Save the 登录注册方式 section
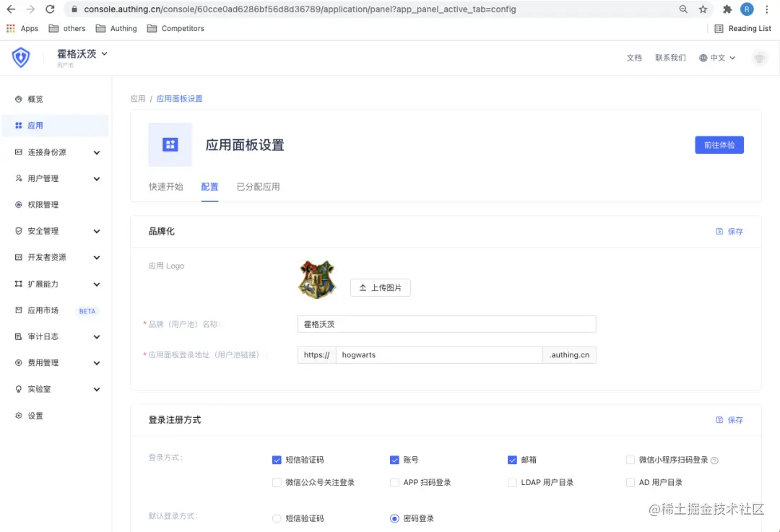Screen dimensions: 780x532 [729, 420]
